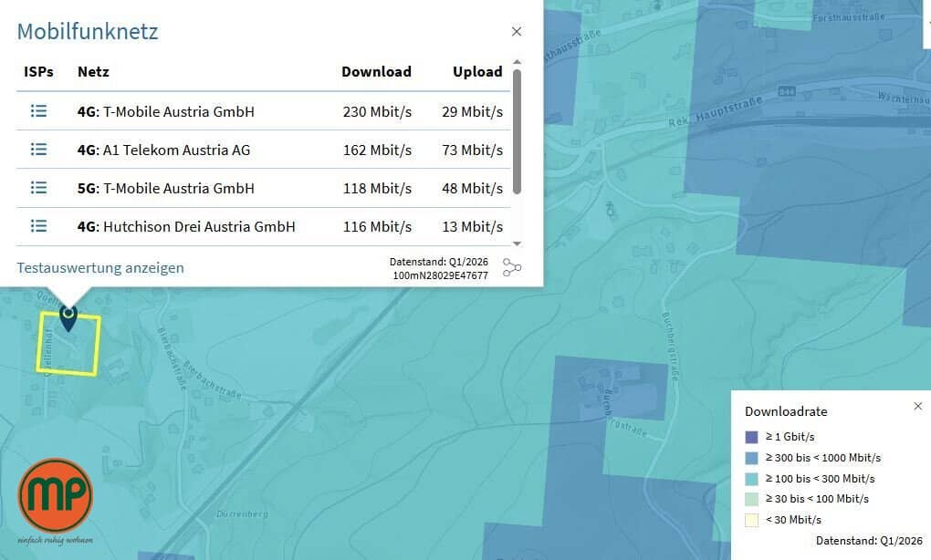The image size is (931, 560).
Task: Open ISP list for 5G T-Mobile Austria
Action: 38,188
